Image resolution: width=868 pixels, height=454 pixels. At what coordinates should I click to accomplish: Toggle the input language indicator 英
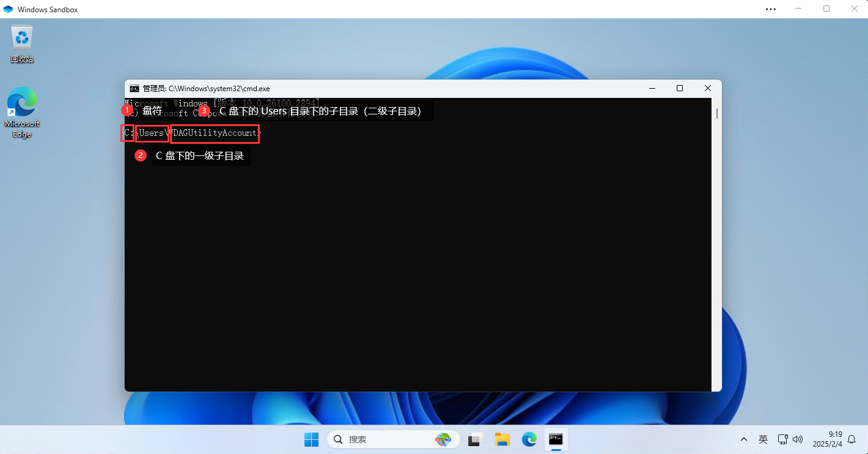click(x=763, y=439)
